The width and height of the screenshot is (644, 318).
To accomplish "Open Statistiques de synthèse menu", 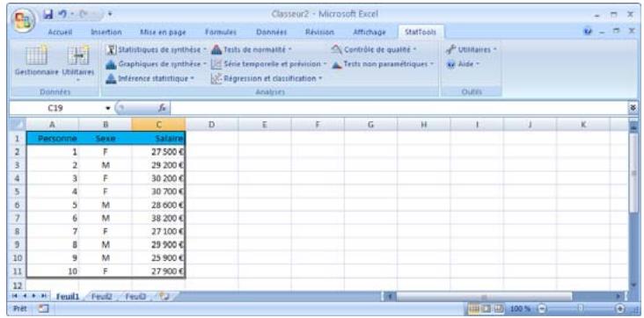I will 156,50.
